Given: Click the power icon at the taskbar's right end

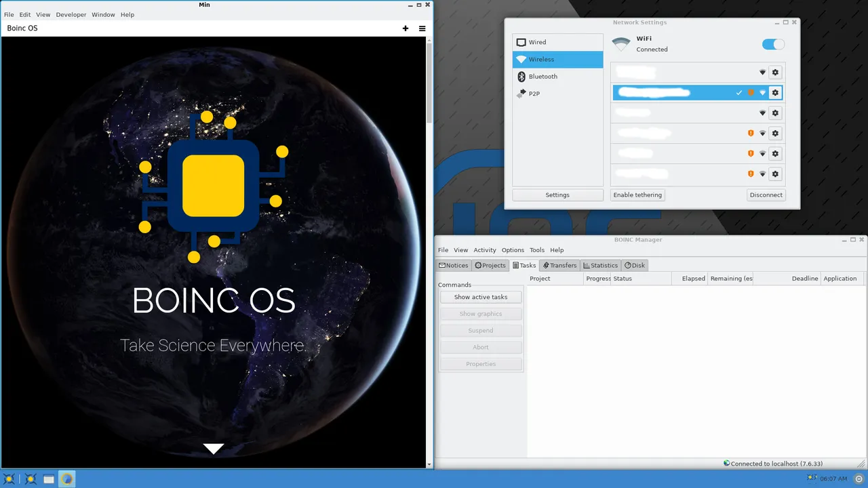Looking at the screenshot, I should tap(859, 479).
